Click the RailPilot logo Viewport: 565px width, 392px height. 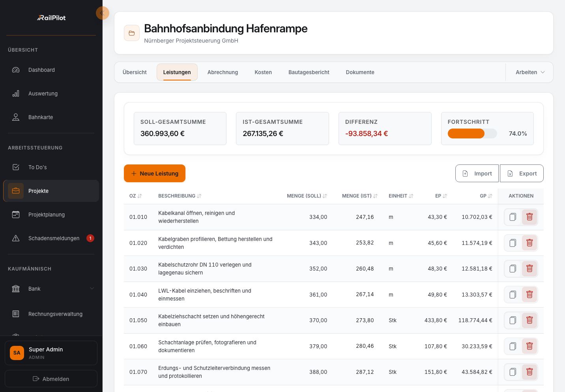[x=51, y=18]
